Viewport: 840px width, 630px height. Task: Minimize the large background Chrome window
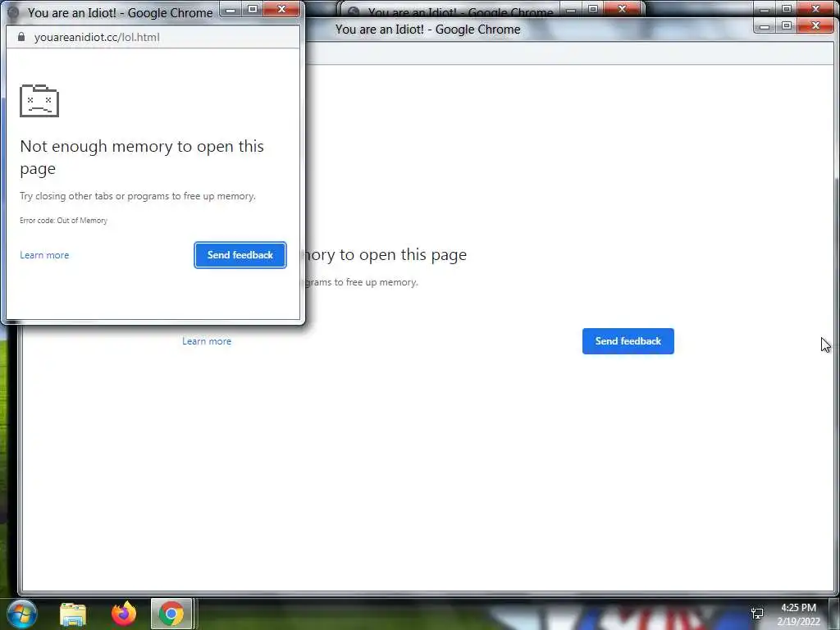click(765, 25)
